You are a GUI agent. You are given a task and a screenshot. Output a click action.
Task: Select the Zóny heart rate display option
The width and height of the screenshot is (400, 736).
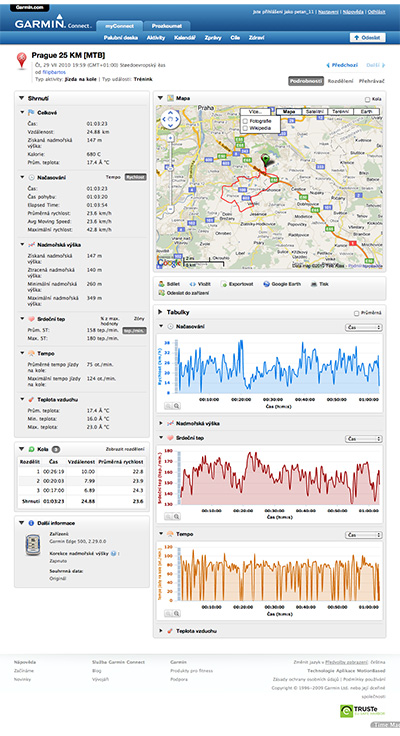tap(139, 319)
